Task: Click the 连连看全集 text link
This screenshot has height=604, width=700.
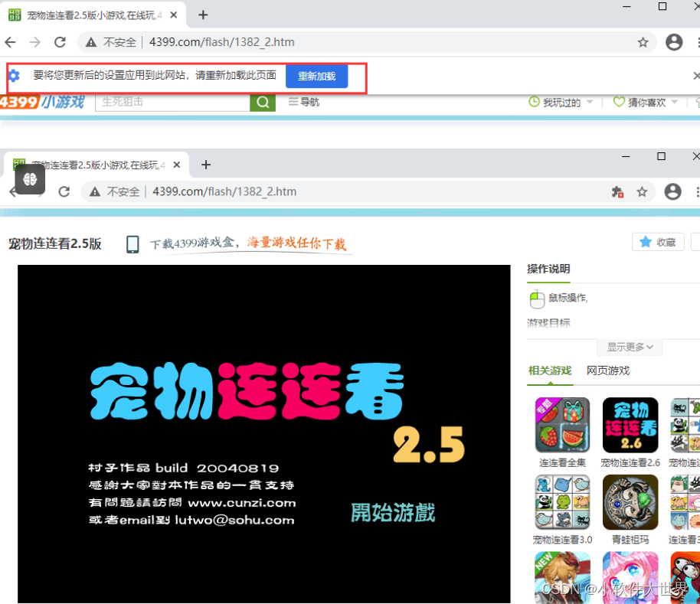Action: click(x=562, y=462)
